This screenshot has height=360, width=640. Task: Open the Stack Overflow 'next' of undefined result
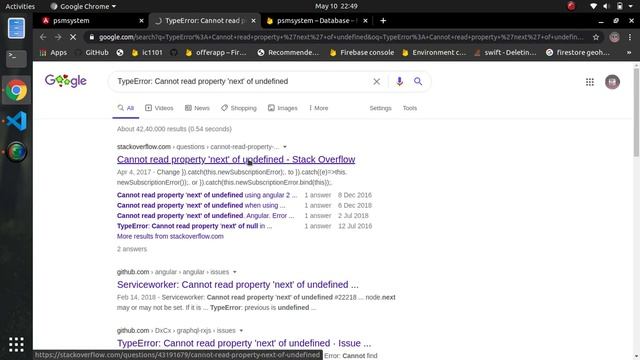(x=236, y=160)
